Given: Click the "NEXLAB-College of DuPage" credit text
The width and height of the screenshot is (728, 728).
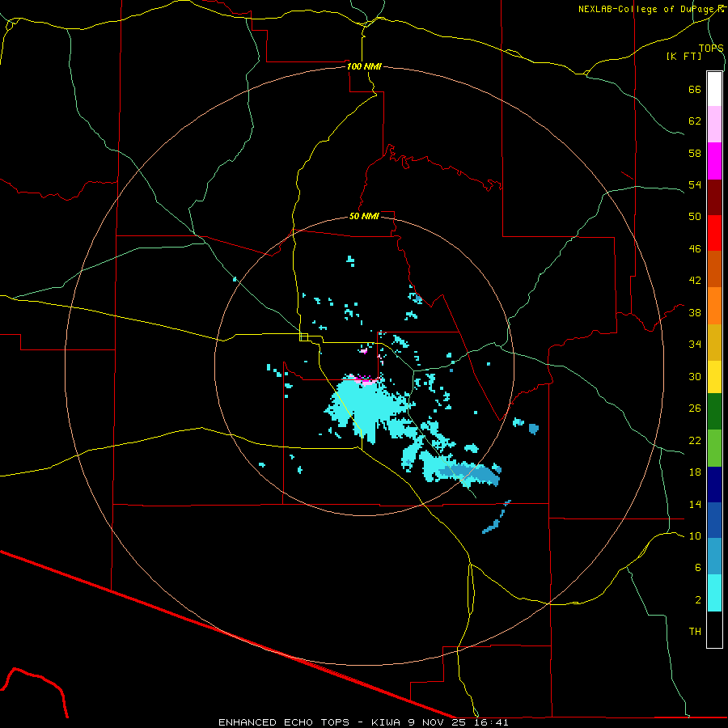Looking at the screenshot, I should (x=647, y=9).
